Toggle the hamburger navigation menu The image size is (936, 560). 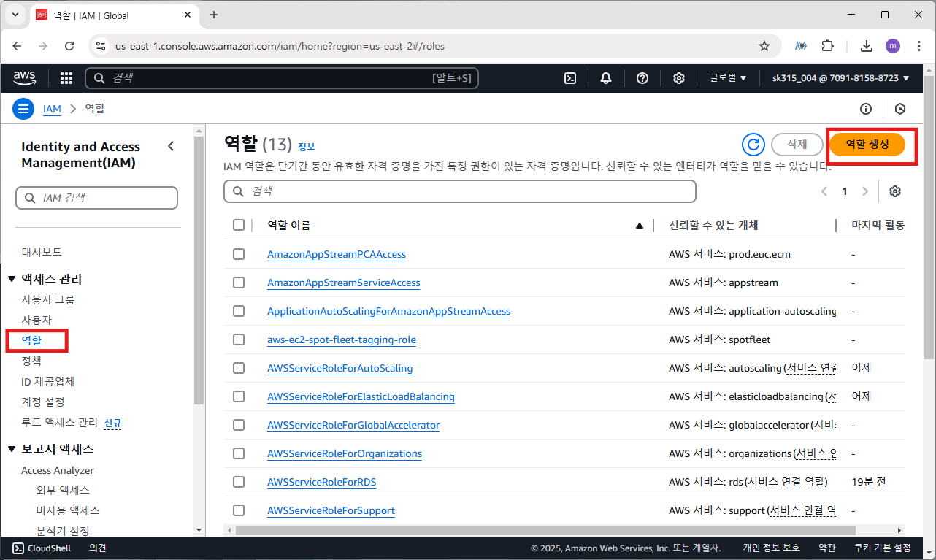[23, 109]
